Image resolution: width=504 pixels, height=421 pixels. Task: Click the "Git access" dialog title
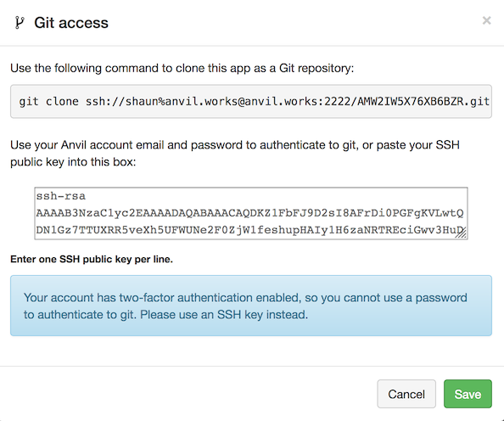(x=71, y=23)
